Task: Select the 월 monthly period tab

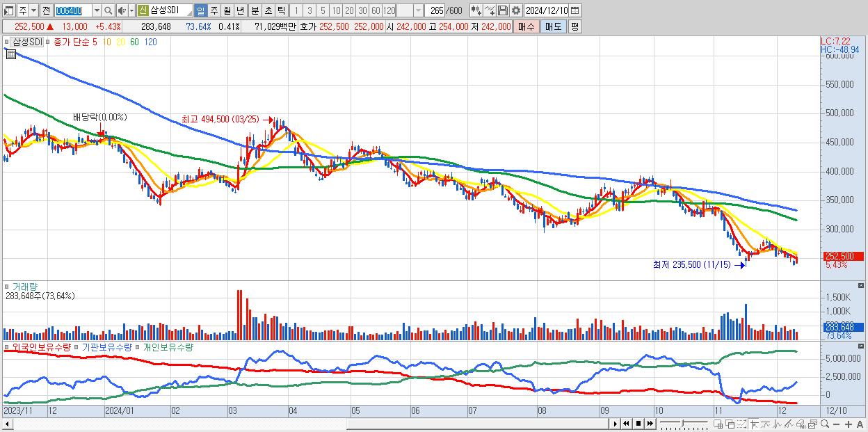Action: 227,10
